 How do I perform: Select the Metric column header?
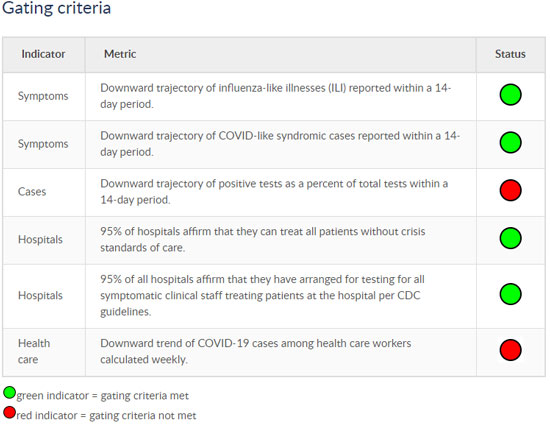[120, 54]
